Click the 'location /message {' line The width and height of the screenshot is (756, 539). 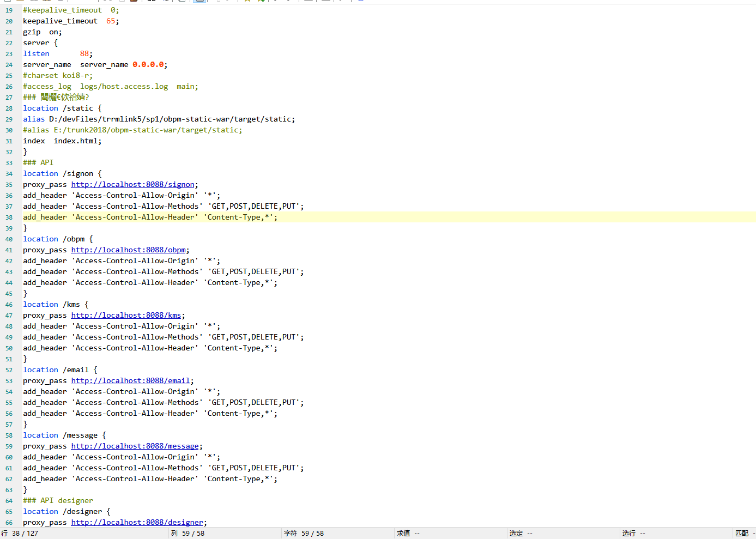coord(64,435)
